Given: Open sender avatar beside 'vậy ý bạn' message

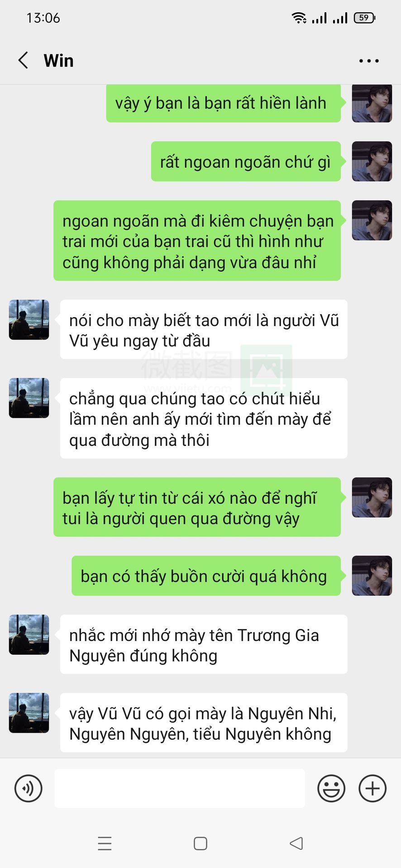Looking at the screenshot, I should point(372,103).
